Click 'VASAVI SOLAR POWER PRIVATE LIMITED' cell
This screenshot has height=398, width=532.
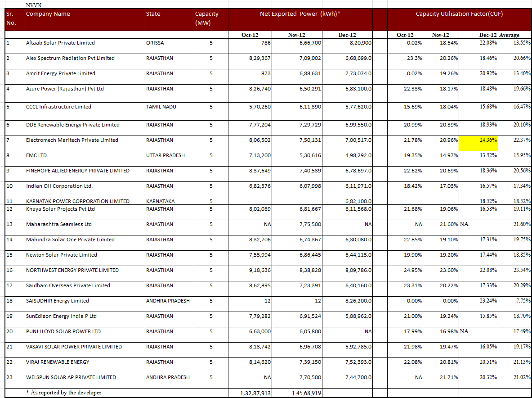(x=85, y=349)
